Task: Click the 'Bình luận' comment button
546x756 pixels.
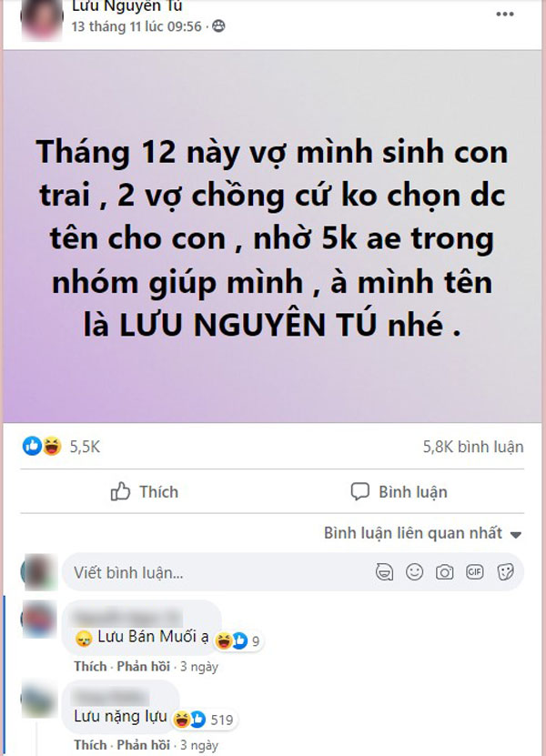Action: pyautogui.click(x=399, y=492)
